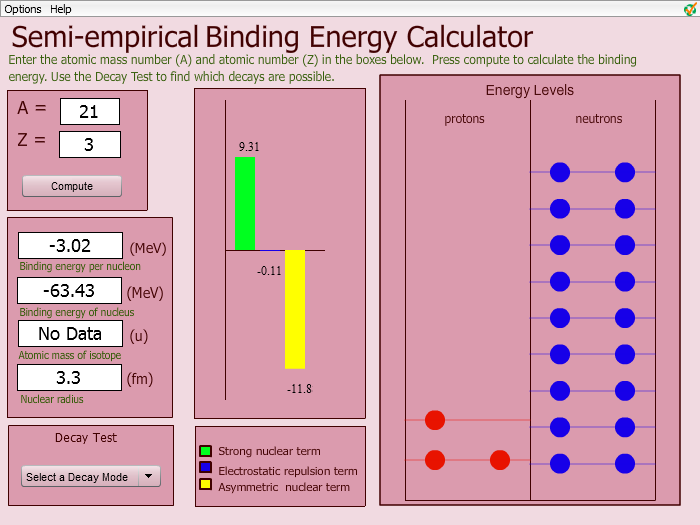This screenshot has height=525, width=700.
Task: Click the 'Strong nuclear term' legend label
Action: coord(269,451)
